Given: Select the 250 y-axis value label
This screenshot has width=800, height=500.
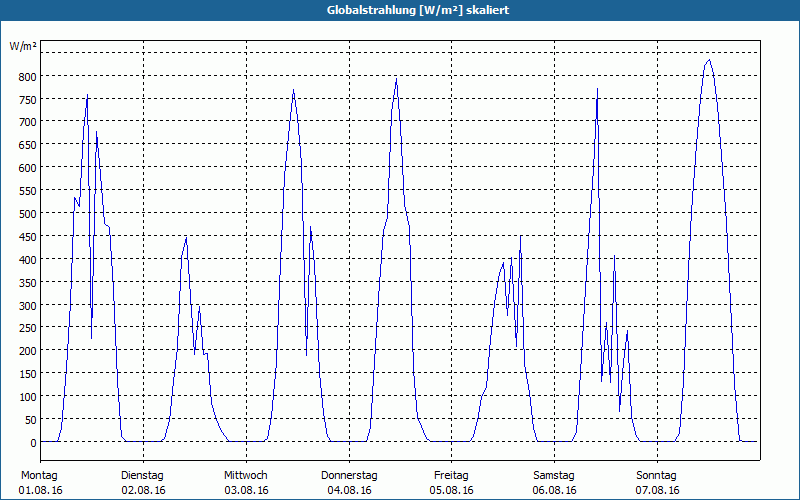Looking at the screenshot, I should [x=28, y=328].
